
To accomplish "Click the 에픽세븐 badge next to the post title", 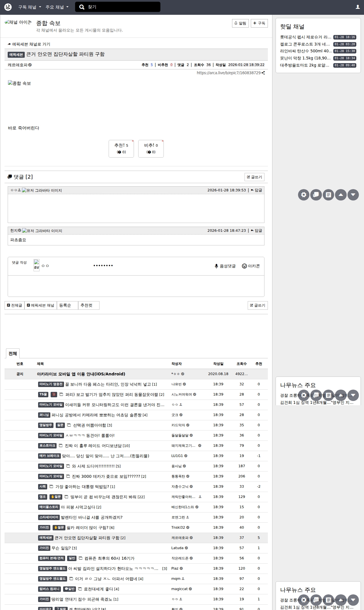I will pos(16,55).
